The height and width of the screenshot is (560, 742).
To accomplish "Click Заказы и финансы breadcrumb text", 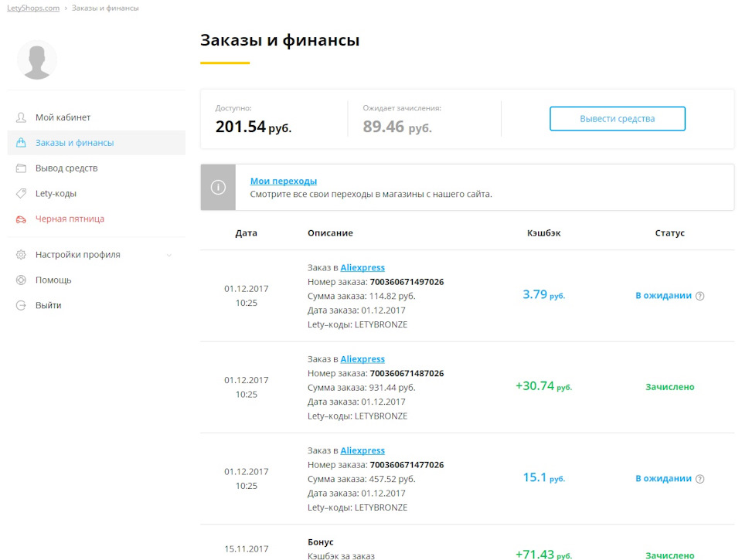I will pos(105,8).
